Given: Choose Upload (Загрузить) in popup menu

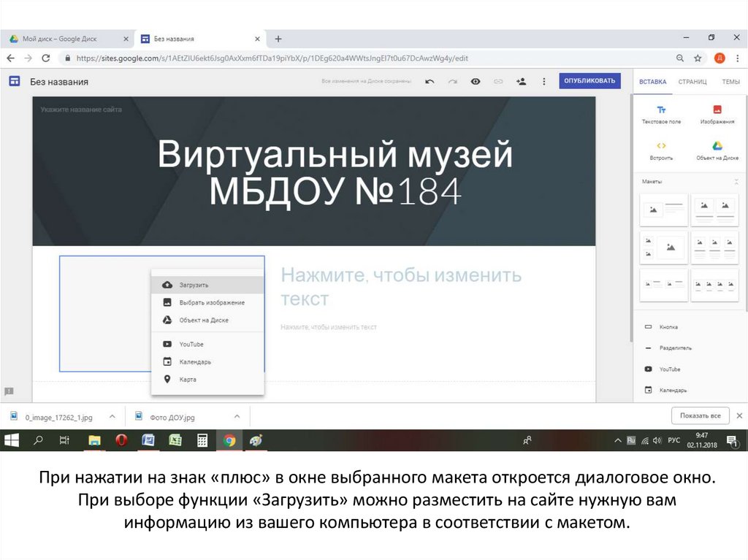Looking at the screenshot, I should tap(207, 285).
